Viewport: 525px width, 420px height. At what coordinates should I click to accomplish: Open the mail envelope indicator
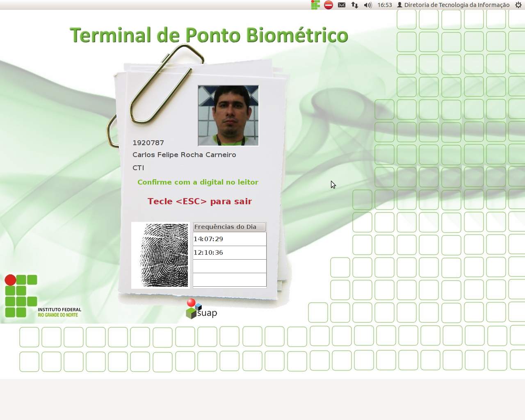[342, 5]
